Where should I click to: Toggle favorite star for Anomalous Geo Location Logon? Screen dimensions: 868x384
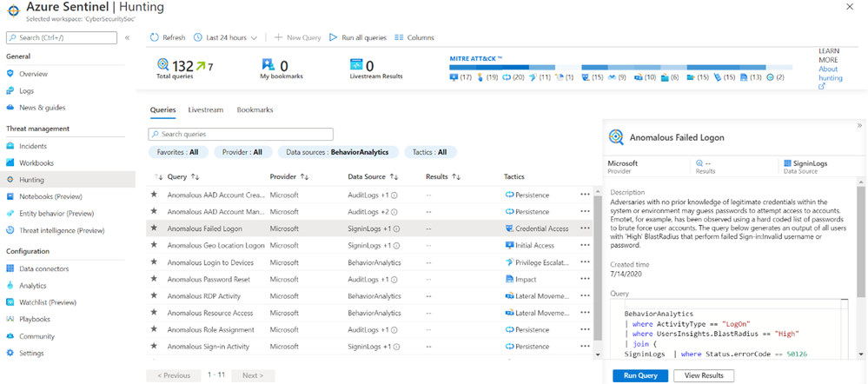point(155,245)
